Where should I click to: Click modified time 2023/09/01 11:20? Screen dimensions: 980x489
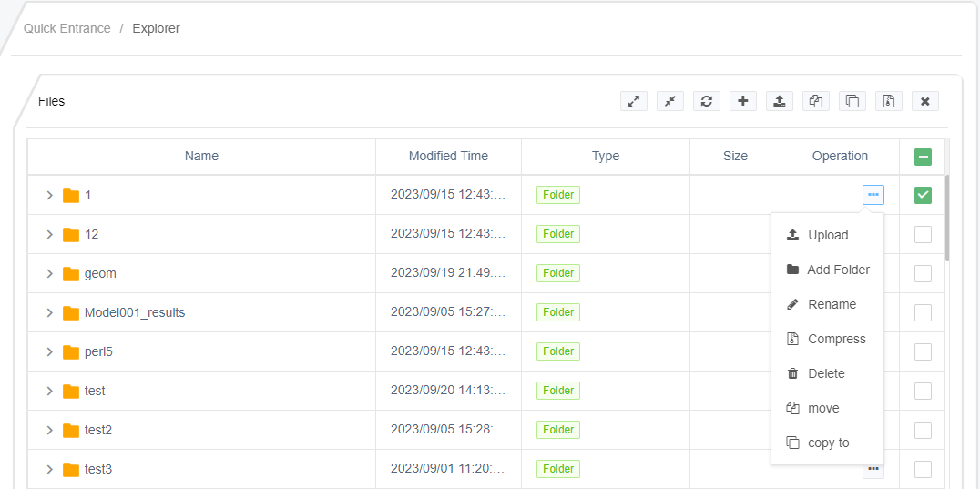pyautogui.click(x=448, y=469)
